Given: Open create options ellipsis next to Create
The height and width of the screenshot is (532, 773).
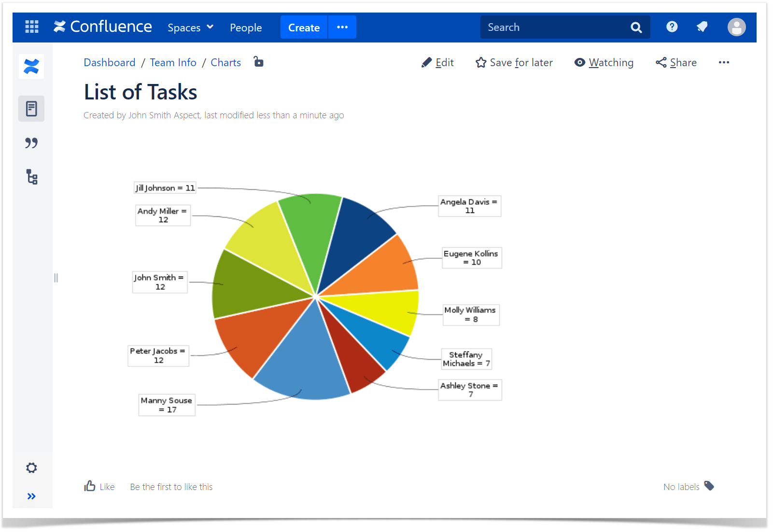Looking at the screenshot, I should (342, 27).
